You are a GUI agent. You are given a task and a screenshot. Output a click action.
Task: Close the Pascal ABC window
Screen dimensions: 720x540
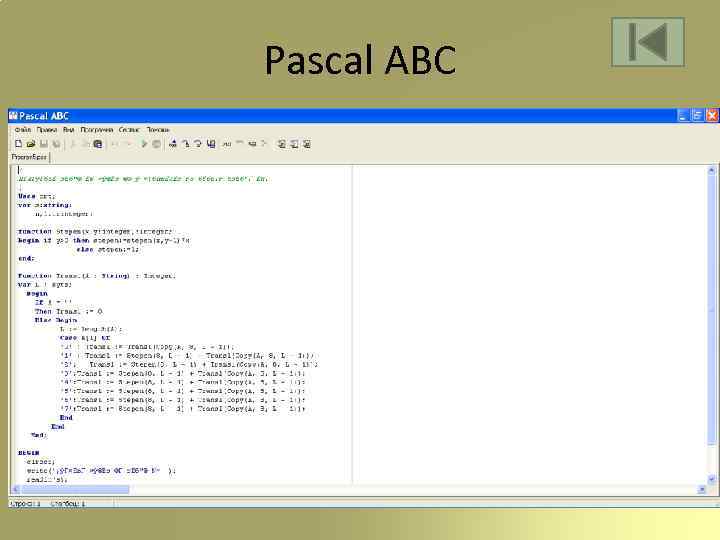(712, 116)
